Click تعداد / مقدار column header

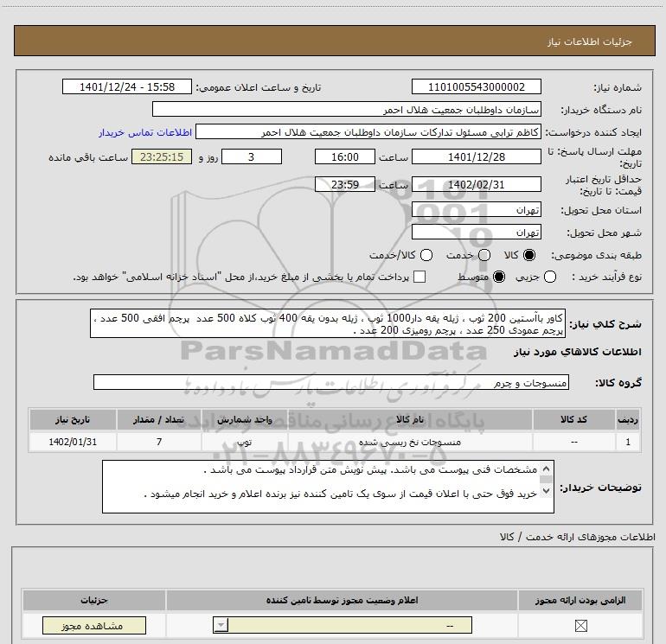(x=159, y=419)
